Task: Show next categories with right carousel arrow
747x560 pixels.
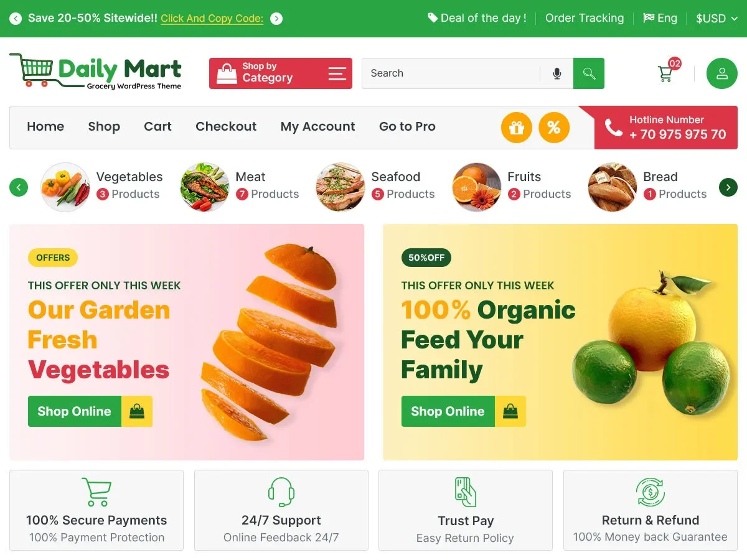Action: tap(728, 187)
